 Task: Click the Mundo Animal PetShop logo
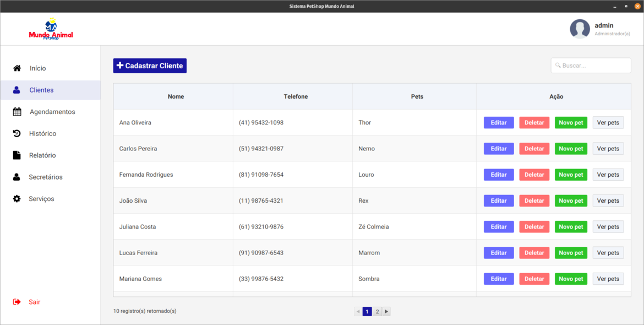click(51, 29)
